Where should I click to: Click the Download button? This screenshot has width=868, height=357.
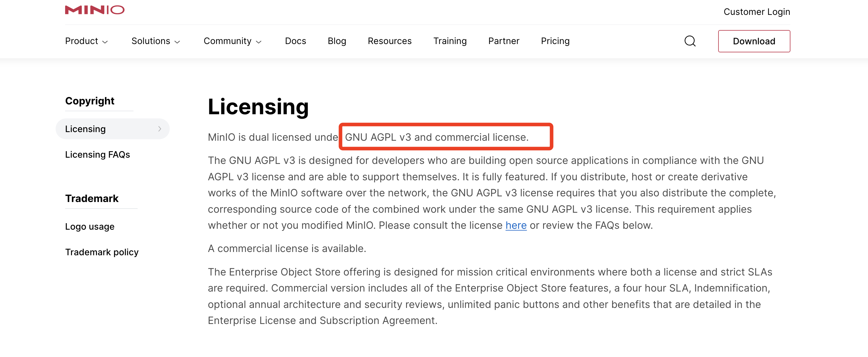(x=754, y=41)
